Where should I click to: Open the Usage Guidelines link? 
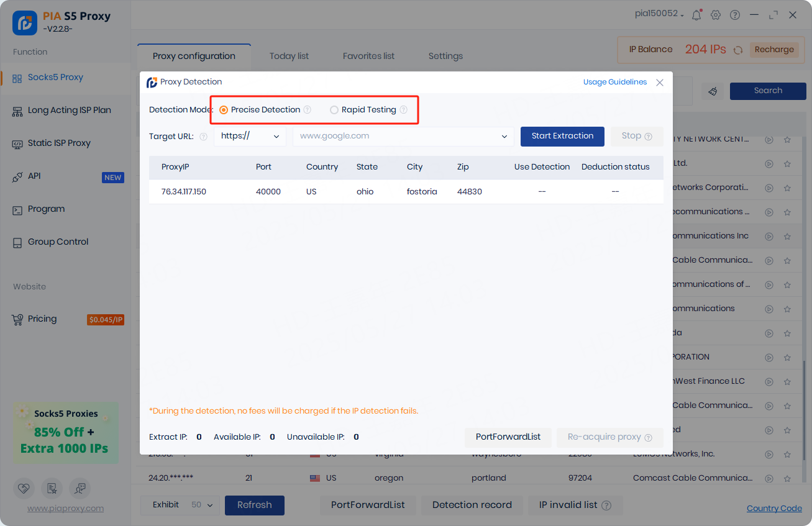[x=614, y=82]
